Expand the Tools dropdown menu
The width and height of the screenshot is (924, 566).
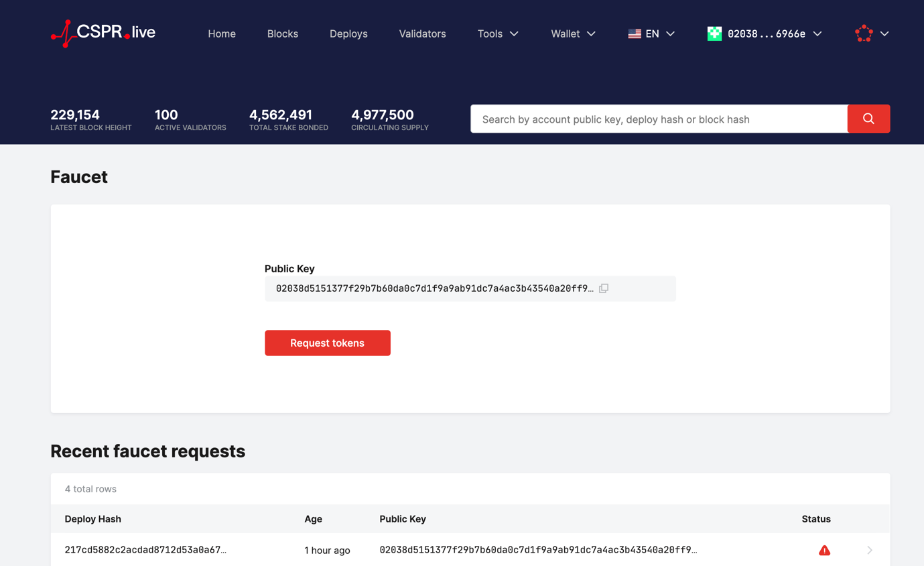click(x=498, y=34)
